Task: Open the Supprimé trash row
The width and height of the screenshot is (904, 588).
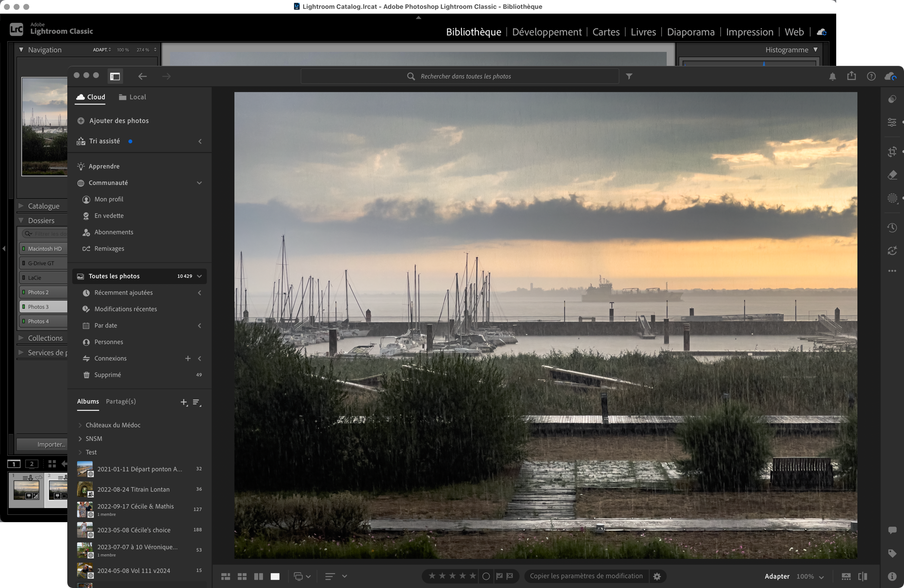Action: coord(139,375)
